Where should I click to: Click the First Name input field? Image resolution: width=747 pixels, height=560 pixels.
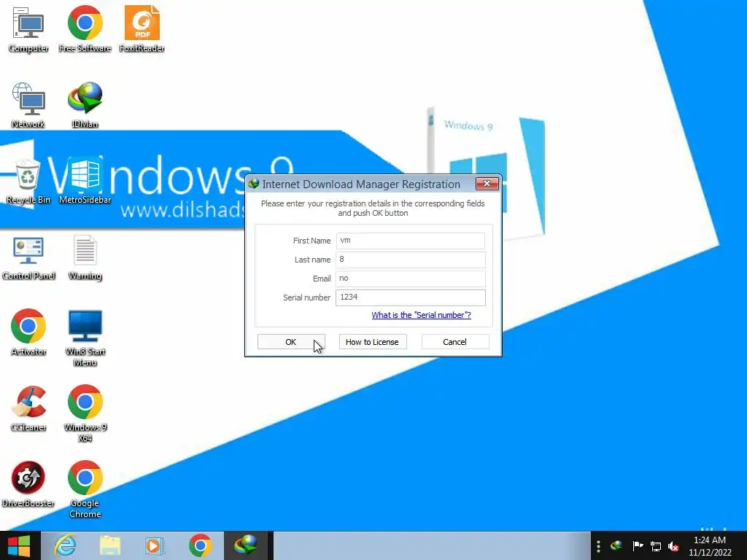coord(411,241)
